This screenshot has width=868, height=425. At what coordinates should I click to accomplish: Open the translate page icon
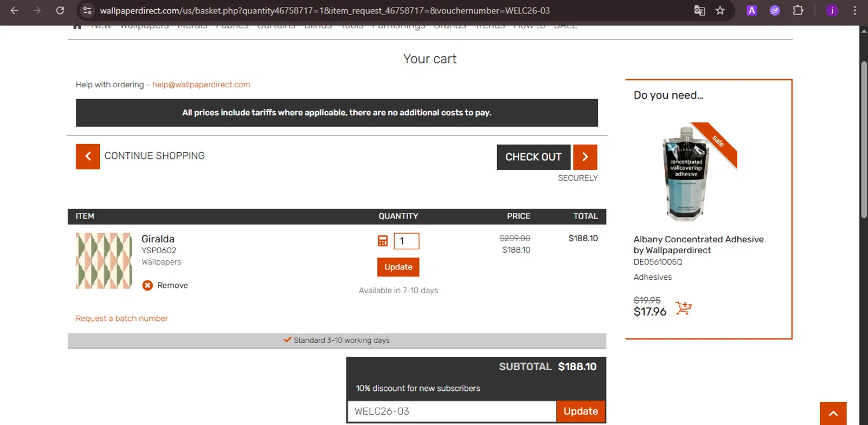click(699, 10)
